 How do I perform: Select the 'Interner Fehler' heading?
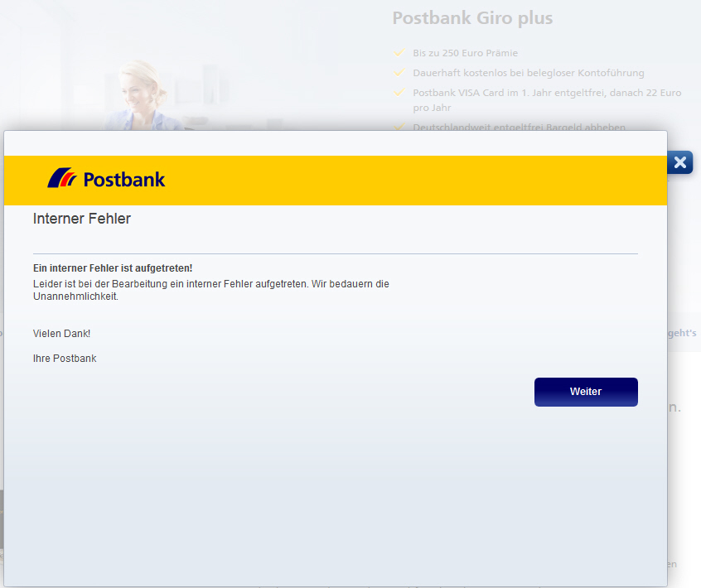82,219
